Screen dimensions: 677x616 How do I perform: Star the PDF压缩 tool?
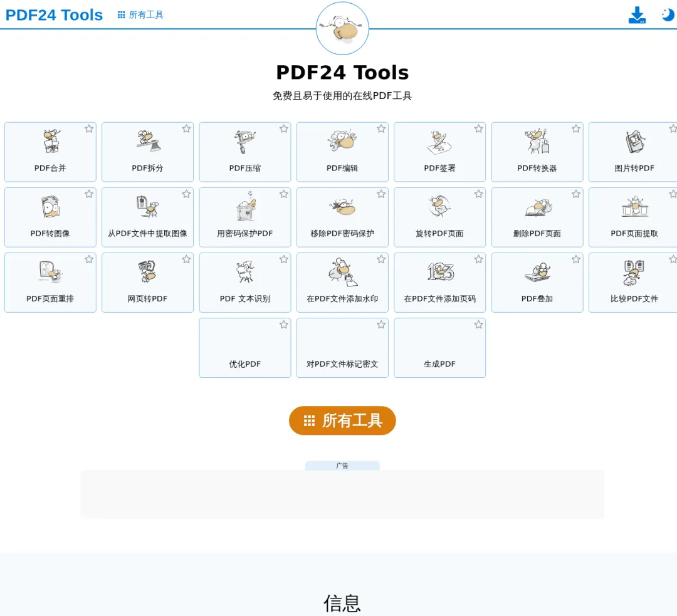(284, 128)
